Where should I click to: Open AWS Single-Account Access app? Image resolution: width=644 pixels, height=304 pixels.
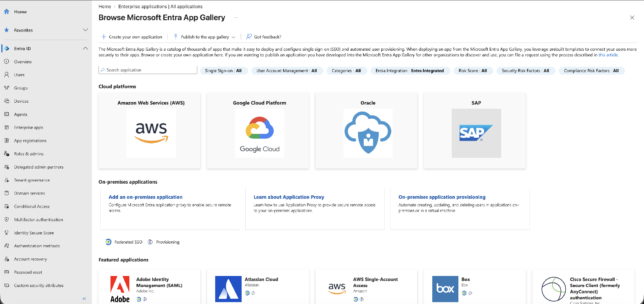(x=367, y=287)
